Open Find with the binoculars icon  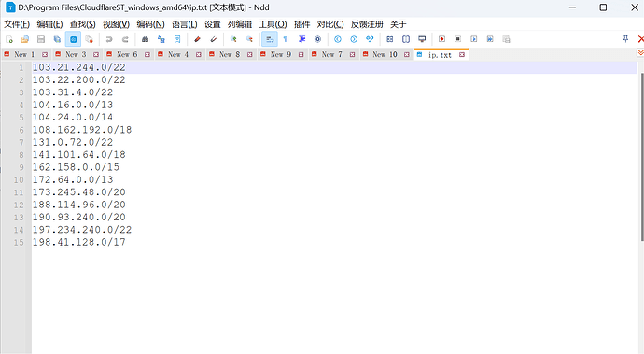[145, 39]
